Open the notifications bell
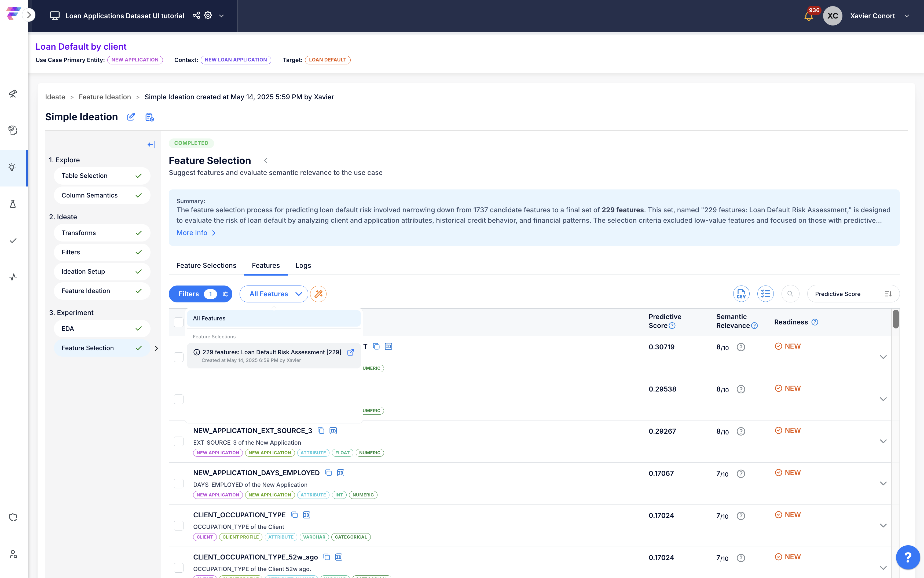 click(808, 16)
